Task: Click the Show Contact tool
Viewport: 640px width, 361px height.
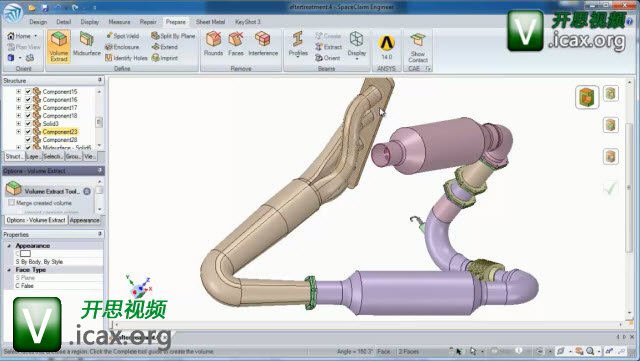Action: tap(418, 47)
